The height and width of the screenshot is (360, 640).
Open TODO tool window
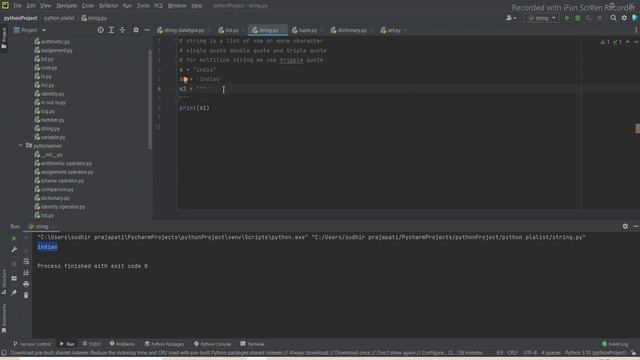tap(91, 344)
